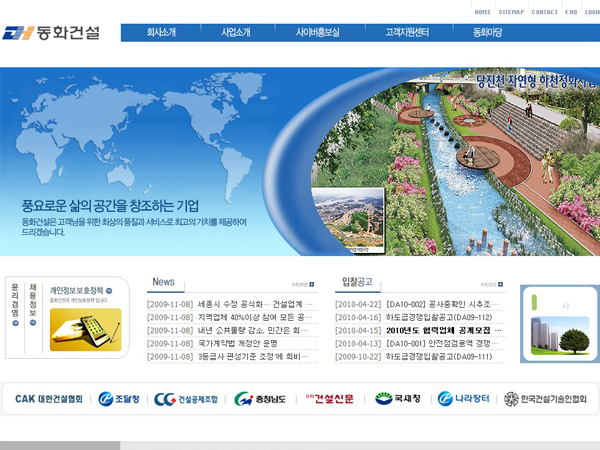The image size is (600, 450).
Task: Click the SITEMAP link at top
Action: [511, 12]
